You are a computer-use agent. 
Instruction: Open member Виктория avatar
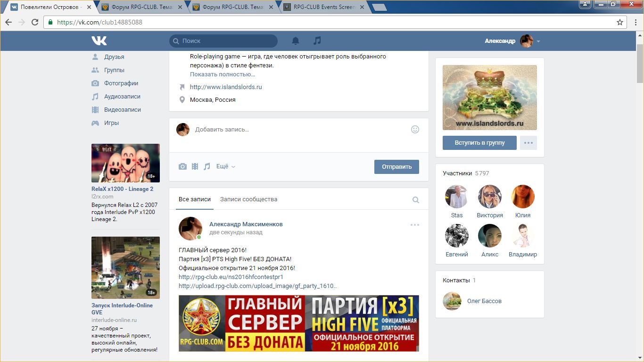pyautogui.click(x=490, y=197)
